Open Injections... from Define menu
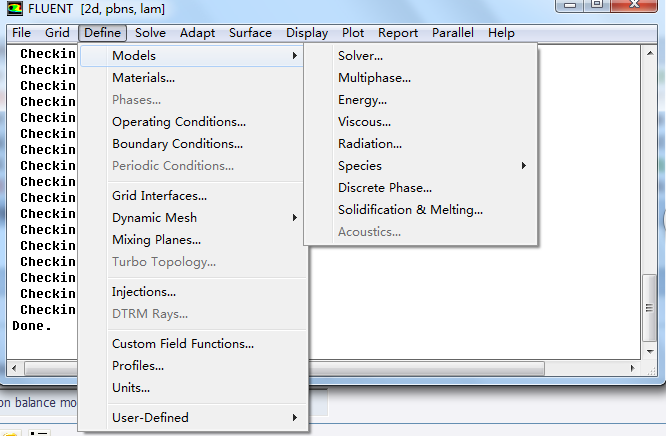The width and height of the screenshot is (666, 436). click(192, 292)
